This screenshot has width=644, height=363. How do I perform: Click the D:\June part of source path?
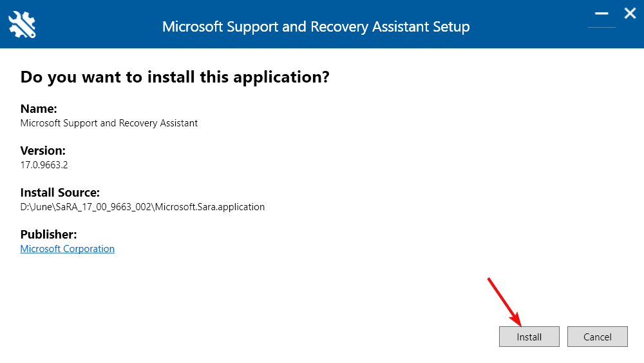[37, 207]
